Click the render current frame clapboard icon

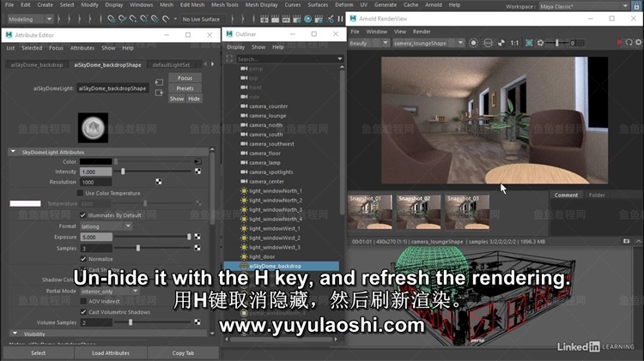[275, 19]
